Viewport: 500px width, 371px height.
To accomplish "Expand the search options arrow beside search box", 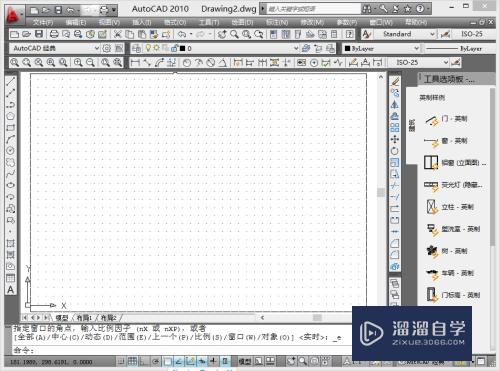I will [x=263, y=9].
